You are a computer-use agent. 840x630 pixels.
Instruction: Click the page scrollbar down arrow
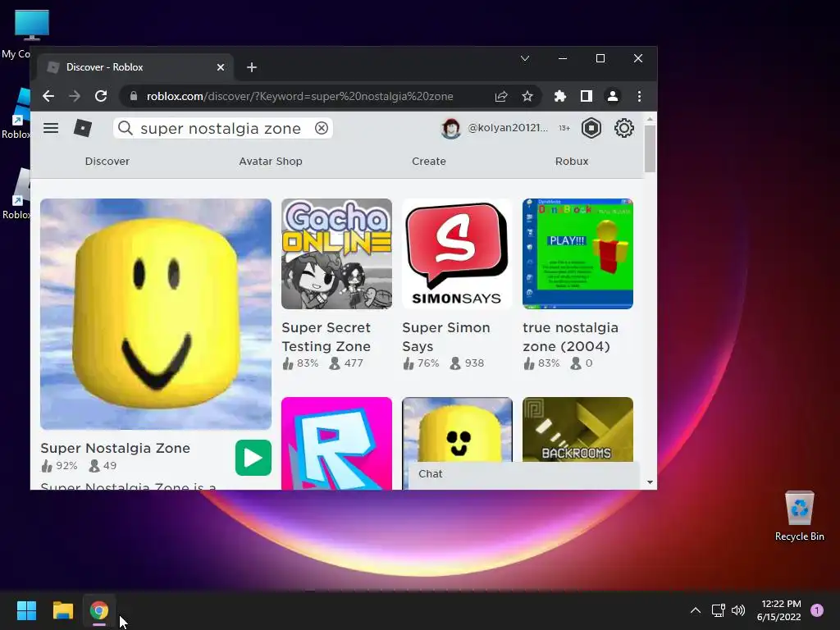[x=650, y=482]
